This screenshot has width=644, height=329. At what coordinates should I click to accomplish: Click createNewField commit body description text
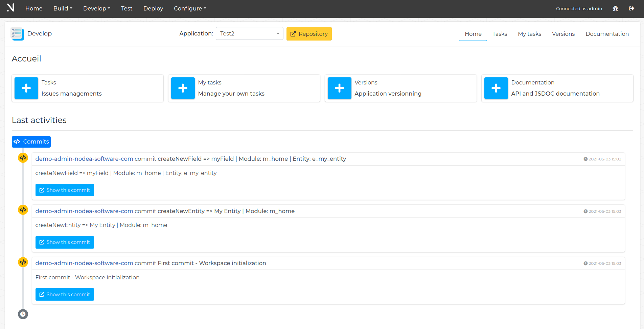coord(126,173)
